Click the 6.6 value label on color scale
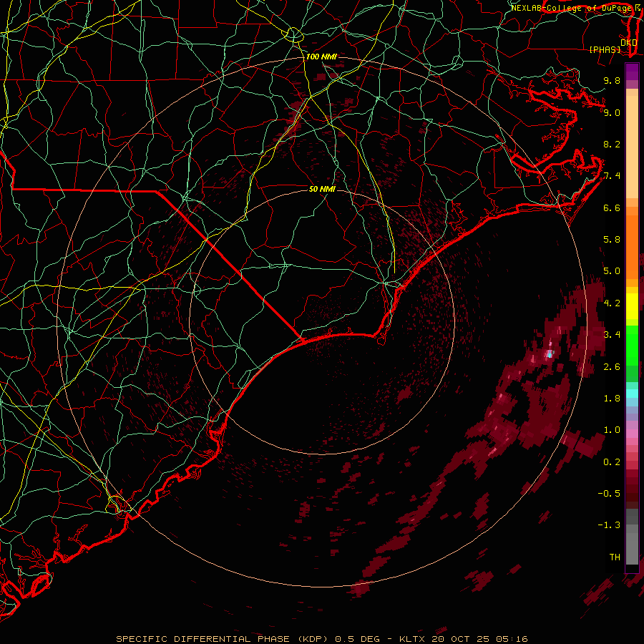This screenshot has height=644, width=644. 612,208
